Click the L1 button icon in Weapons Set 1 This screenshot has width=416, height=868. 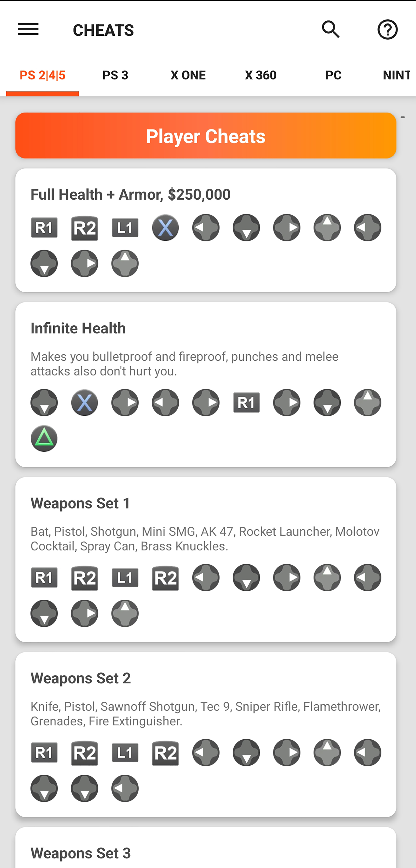125,578
